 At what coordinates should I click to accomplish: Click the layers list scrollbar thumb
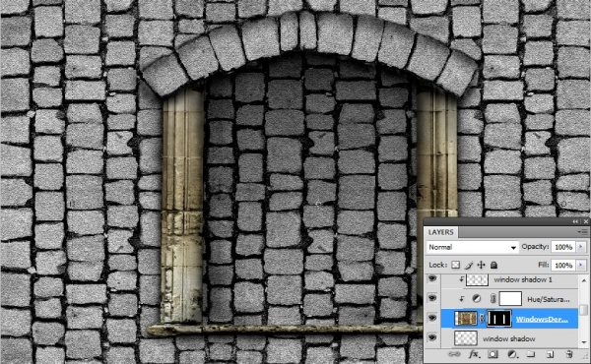pos(583,310)
